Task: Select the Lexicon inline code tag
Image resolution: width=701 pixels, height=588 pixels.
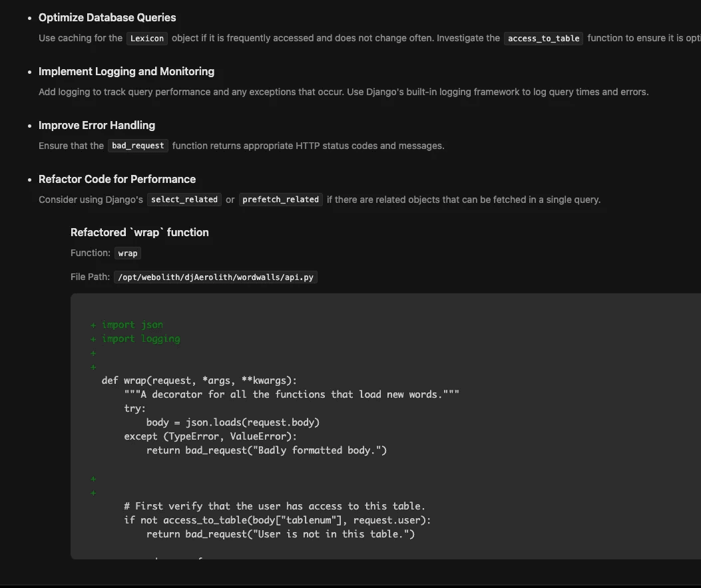Action: pyautogui.click(x=146, y=38)
